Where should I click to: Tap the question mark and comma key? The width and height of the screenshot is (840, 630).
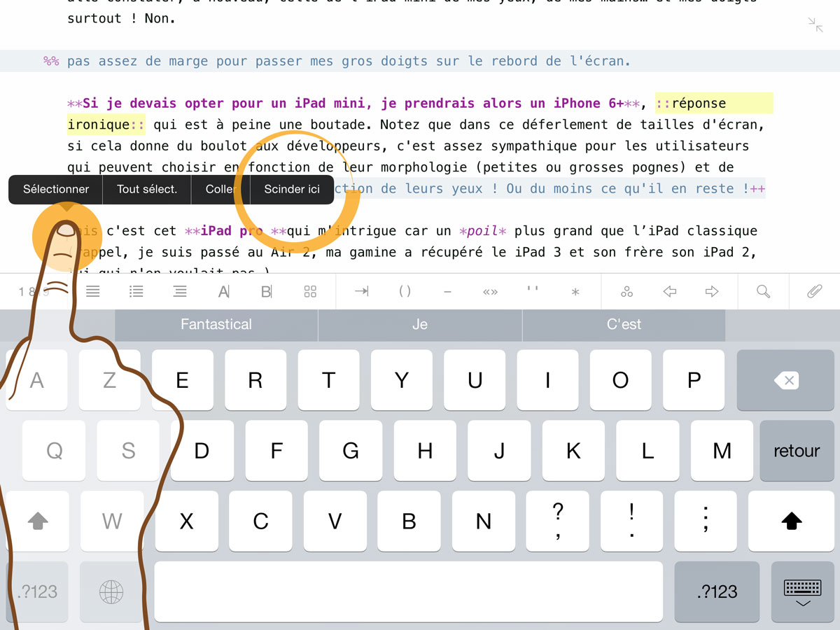click(558, 521)
